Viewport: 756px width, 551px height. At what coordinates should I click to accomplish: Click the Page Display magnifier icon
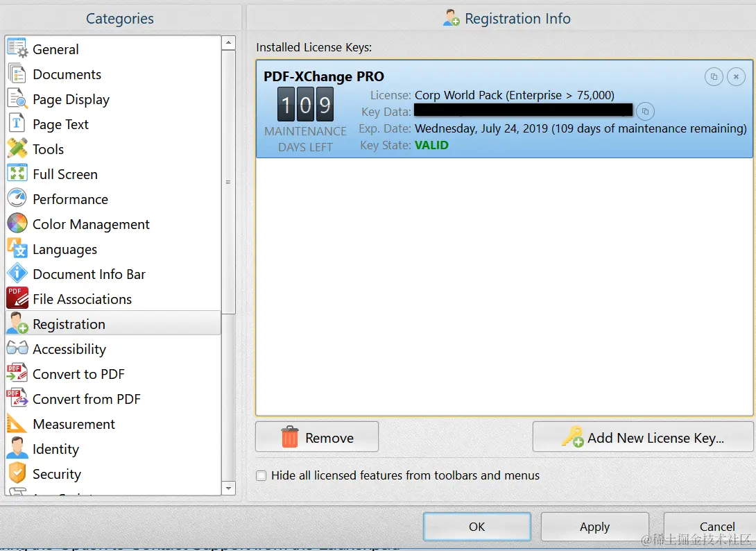pos(17,99)
